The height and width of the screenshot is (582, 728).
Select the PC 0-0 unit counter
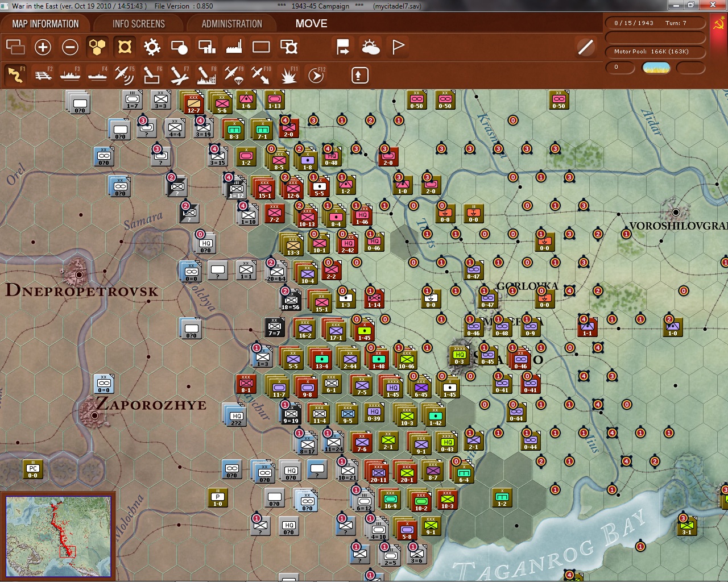tap(32, 469)
